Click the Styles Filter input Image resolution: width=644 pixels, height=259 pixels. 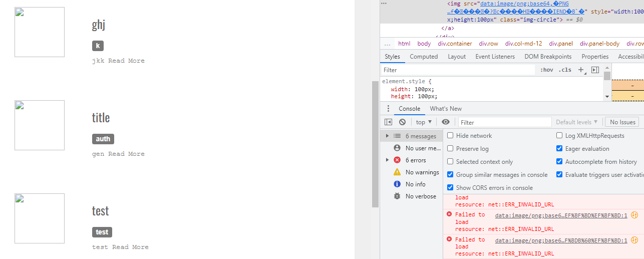457,70
